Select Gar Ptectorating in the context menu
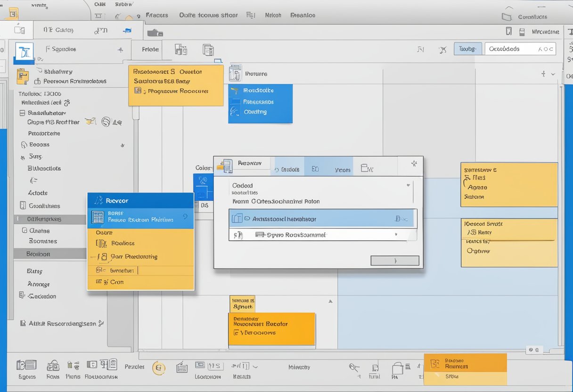 click(134, 257)
